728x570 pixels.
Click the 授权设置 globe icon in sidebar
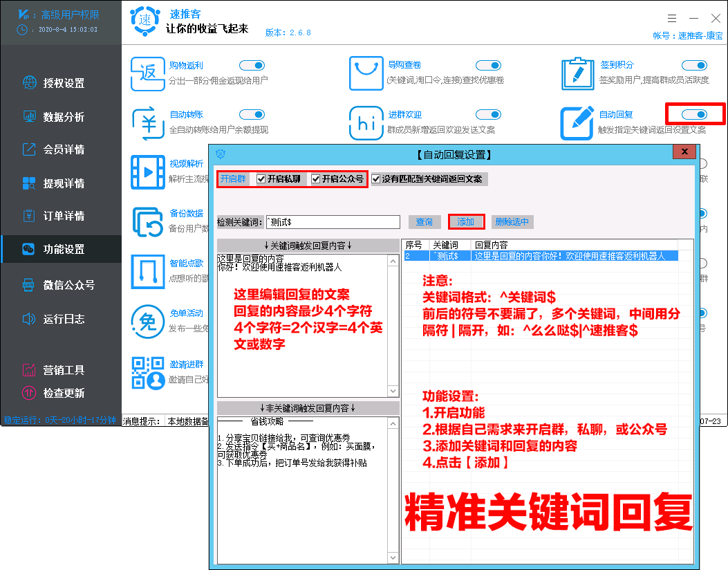[x=30, y=83]
